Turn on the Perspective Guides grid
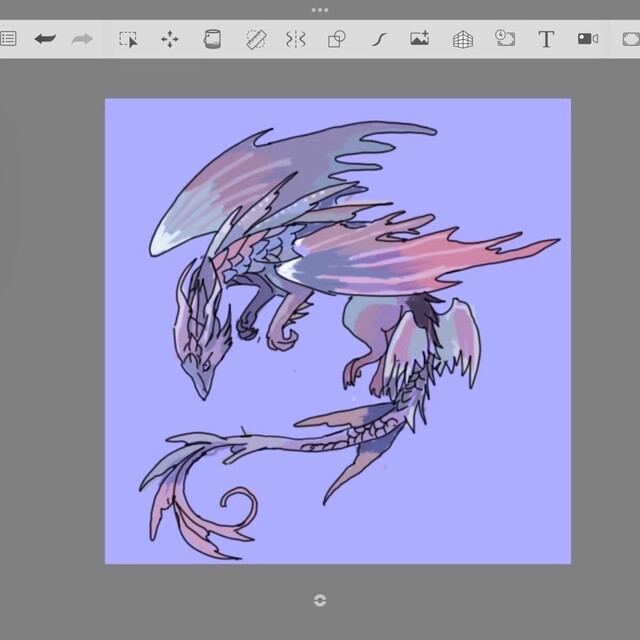The width and height of the screenshot is (640, 640). coord(462,39)
